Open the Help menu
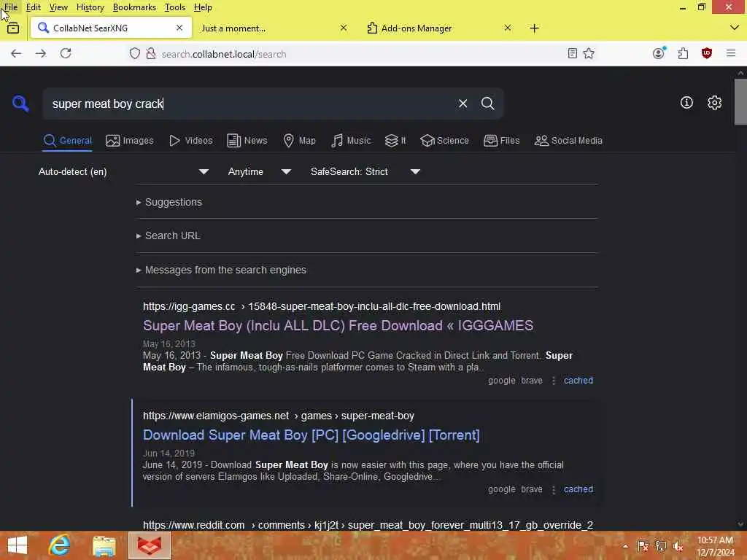The width and height of the screenshot is (747, 560). tap(203, 7)
